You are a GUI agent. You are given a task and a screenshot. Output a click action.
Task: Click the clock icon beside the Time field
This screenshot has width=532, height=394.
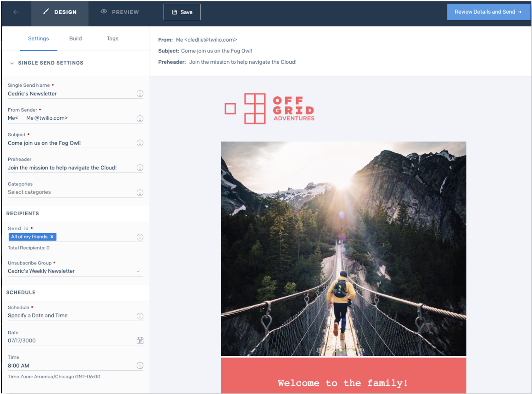[140, 365]
